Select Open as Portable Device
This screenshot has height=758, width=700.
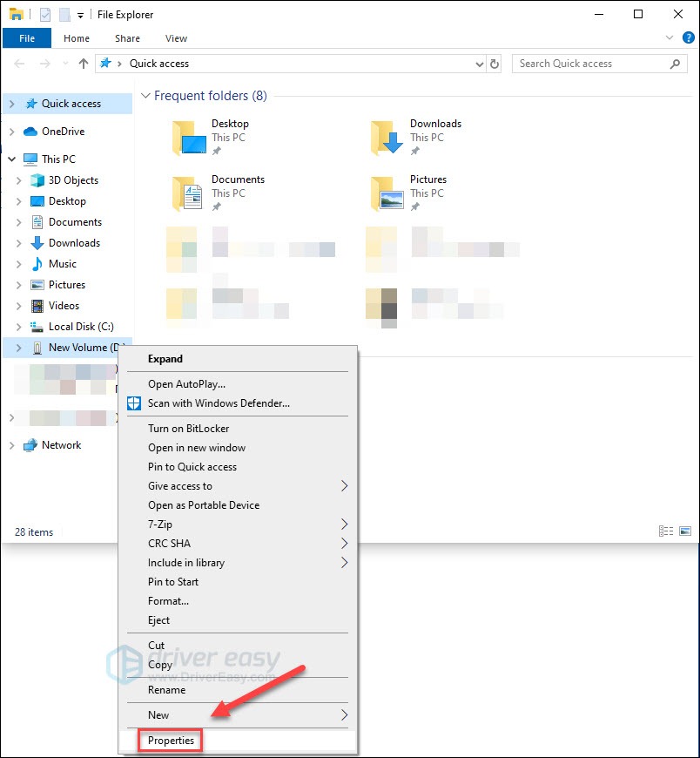click(237, 504)
